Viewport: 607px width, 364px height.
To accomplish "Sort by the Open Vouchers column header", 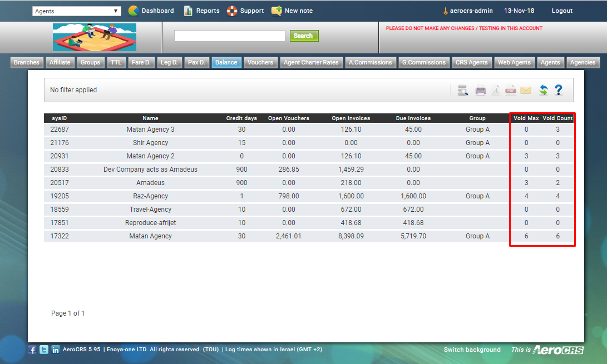I will pyautogui.click(x=289, y=118).
